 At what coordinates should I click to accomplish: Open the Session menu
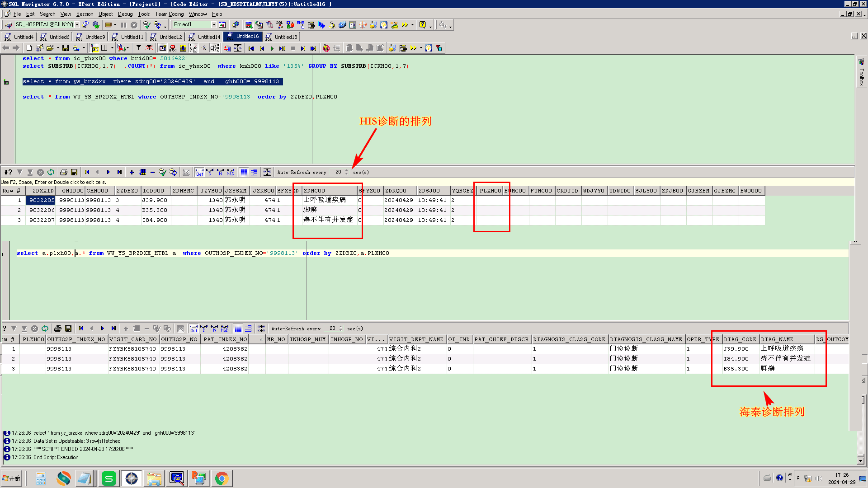(85, 14)
